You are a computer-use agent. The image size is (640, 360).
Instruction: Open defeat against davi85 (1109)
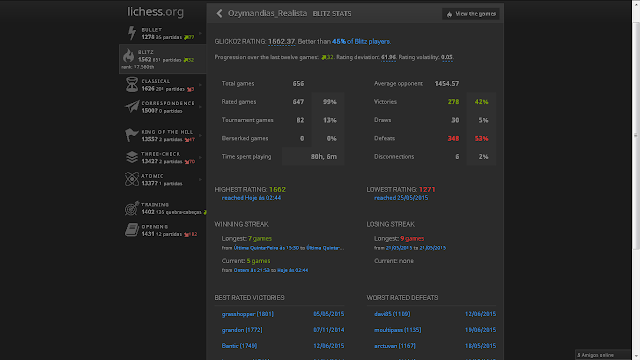tap(392, 314)
